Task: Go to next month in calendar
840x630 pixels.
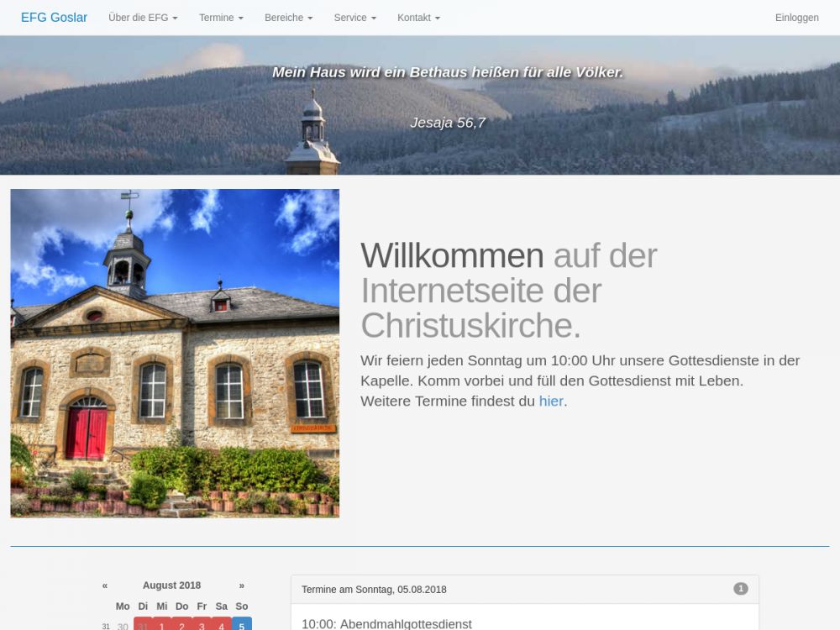Action: 242,585
